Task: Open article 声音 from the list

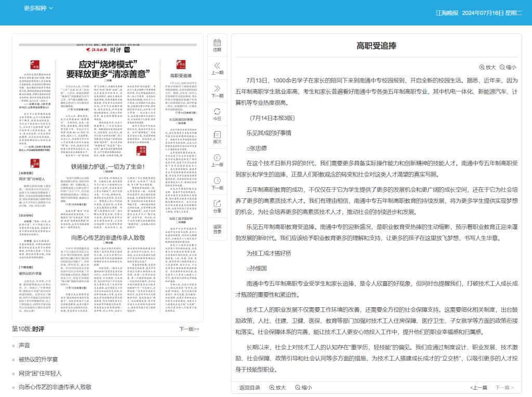Action: pyautogui.click(x=24, y=346)
